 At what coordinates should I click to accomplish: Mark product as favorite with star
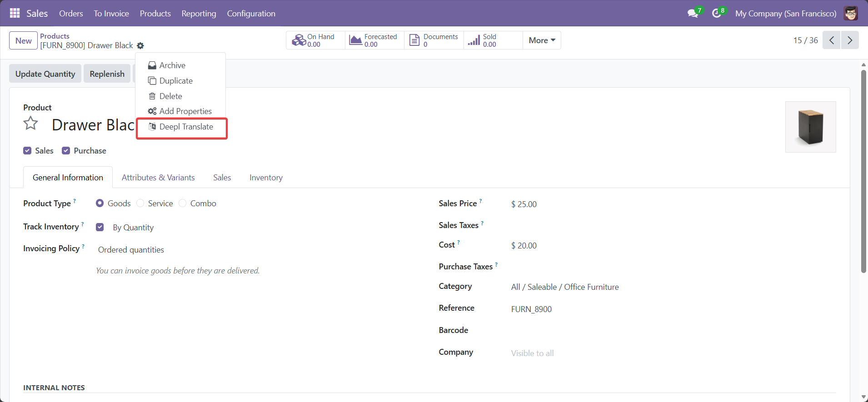point(31,124)
